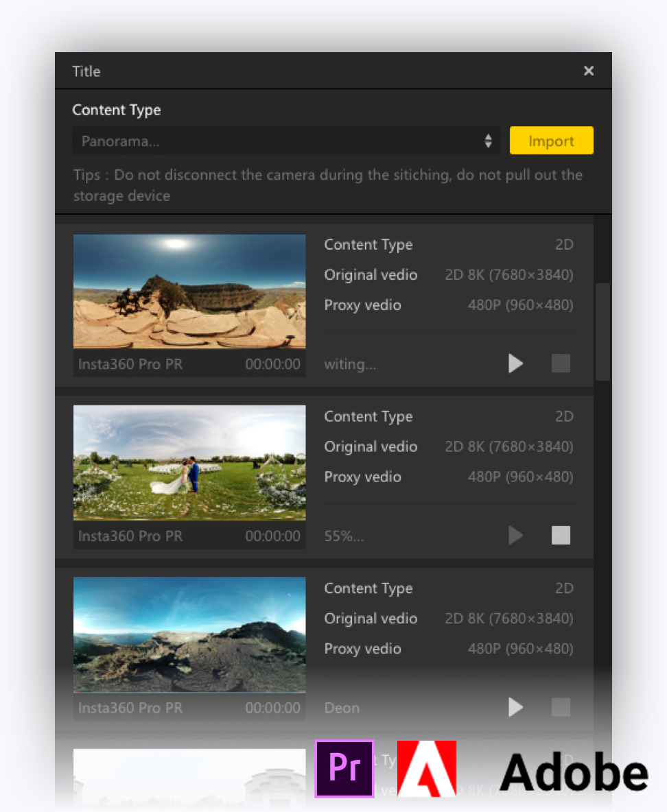The width and height of the screenshot is (667, 812).
Task: Click the Tips text about camera stitching
Action: point(327,185)
